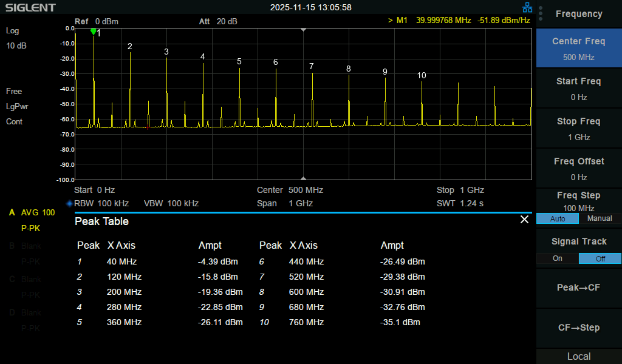Select CF→Step softkey
The height and width of the screenshot is (364, 622).
click(579, 328)
